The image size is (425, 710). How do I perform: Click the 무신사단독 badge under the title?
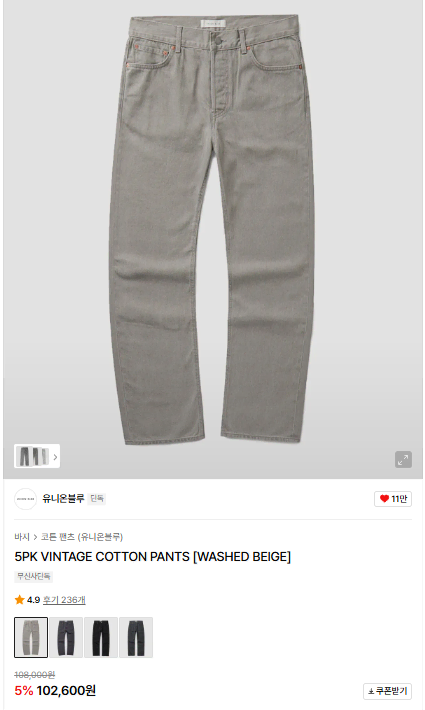click(x=33, y=576)
